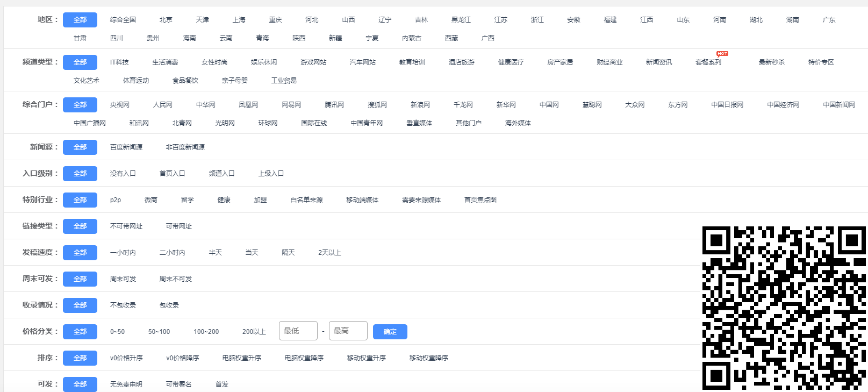Screen dimensions: 868x392
Task: Filter portal by 海外媒体
Action: pos(518,123)
